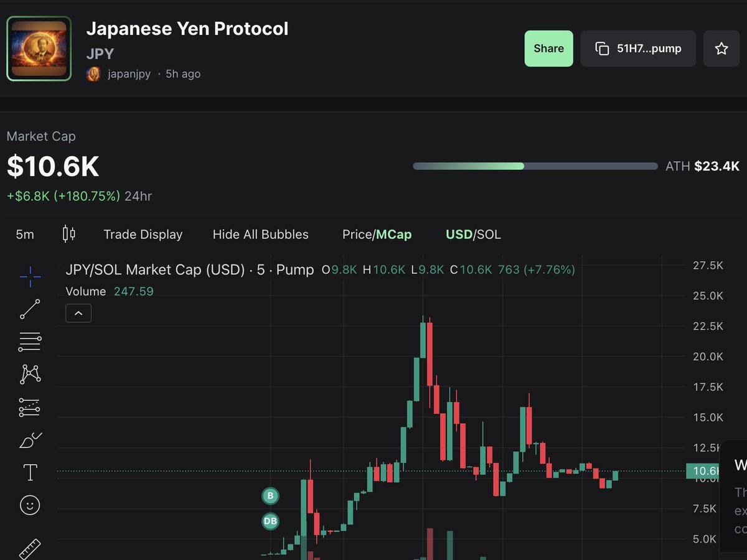This screenshot has width=747, height=560.
Task: Select the projection drawing tool
Action: point(29,407)
